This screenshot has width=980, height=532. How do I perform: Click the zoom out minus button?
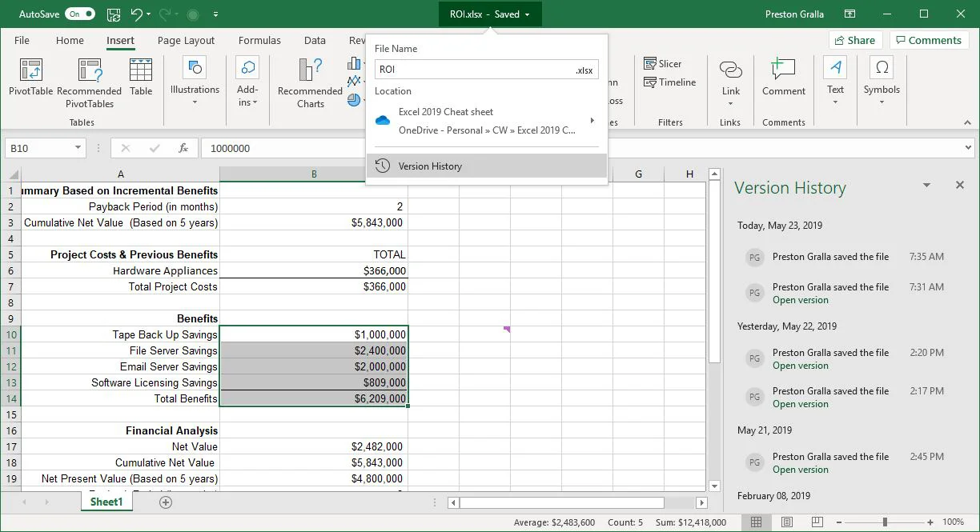[x=840, y=522]
